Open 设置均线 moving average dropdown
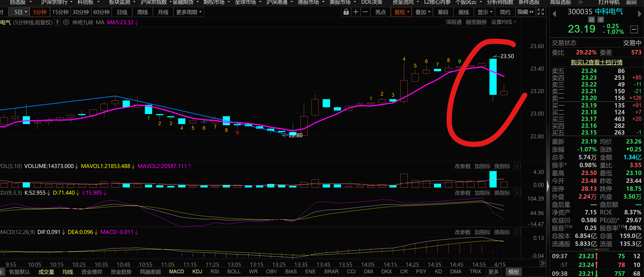The height and width of the screenshot is (277, 644). tap(503, 22)
